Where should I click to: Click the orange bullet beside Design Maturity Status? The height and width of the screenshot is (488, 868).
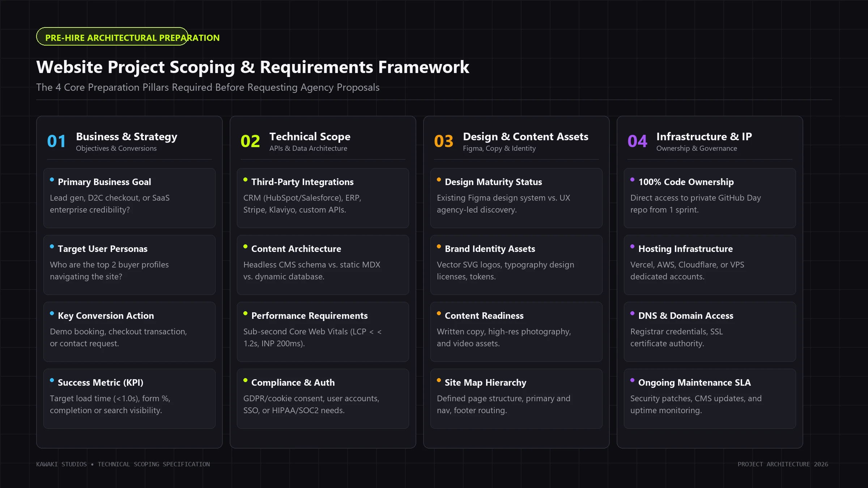point(439,180)
